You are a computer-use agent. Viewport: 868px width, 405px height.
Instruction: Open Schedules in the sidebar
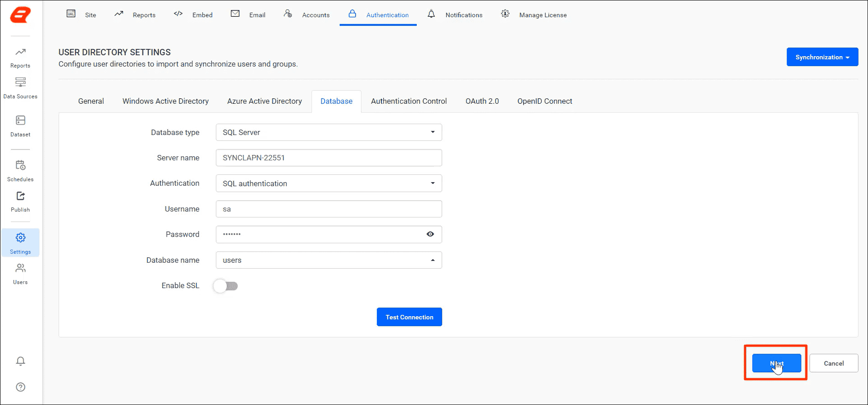(x=20, y=171)
